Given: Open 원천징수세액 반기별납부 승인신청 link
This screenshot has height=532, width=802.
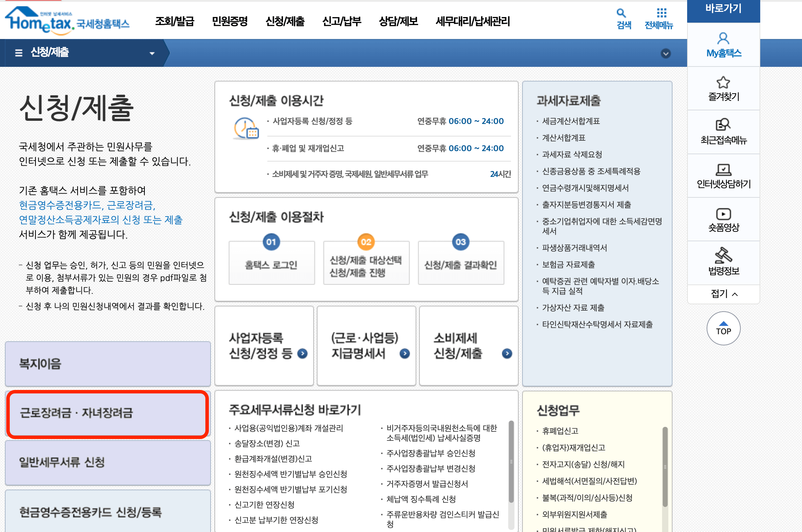Looking at the screenshot, I should tap(291, 474).
